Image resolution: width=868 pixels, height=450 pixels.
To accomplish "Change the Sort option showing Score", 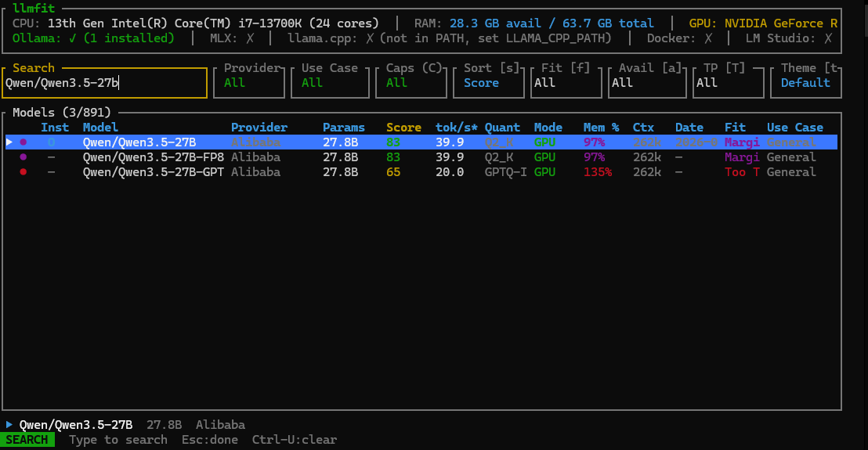I will 489,83.
